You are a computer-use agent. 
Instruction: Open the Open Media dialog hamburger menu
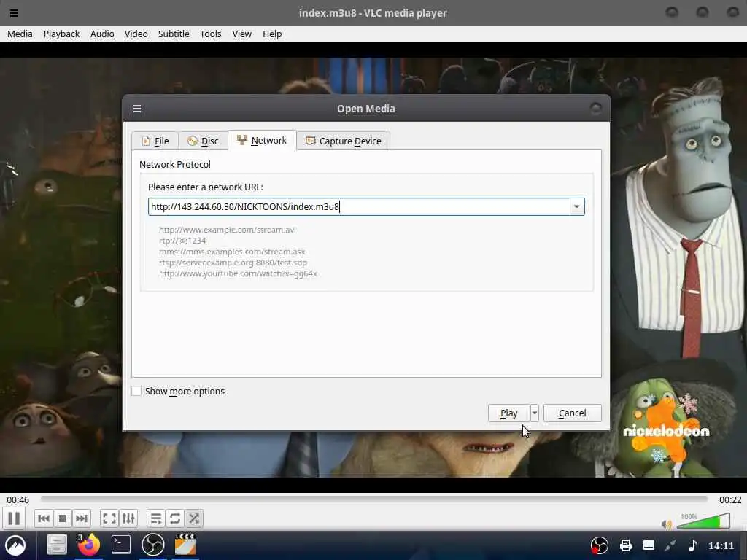click(137, 109)
